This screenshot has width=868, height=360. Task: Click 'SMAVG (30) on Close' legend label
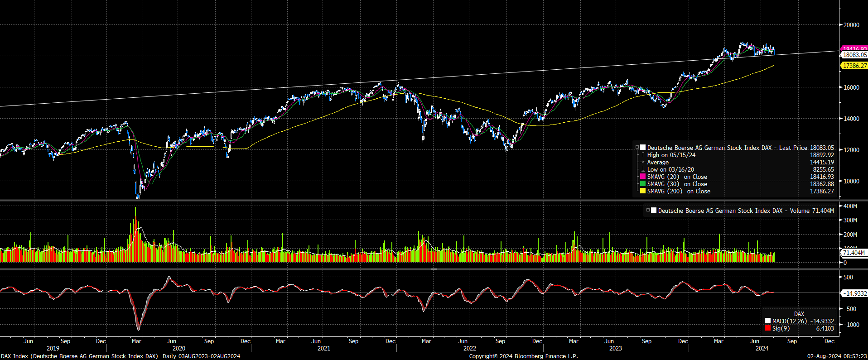pyautogui.click(x=677, y=184)
